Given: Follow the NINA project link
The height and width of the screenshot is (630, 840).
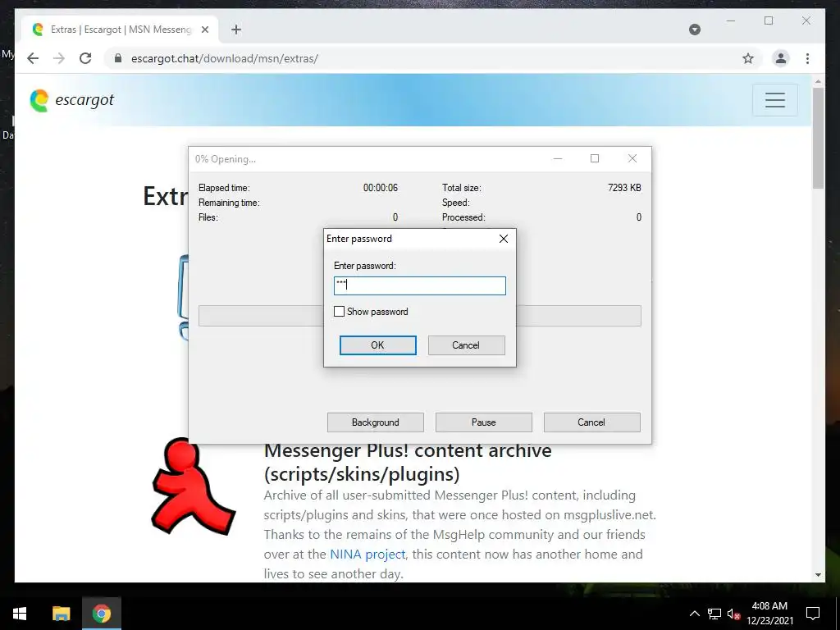Looking at the screenshot, I should pyautogui.click(x=367, y=554).
